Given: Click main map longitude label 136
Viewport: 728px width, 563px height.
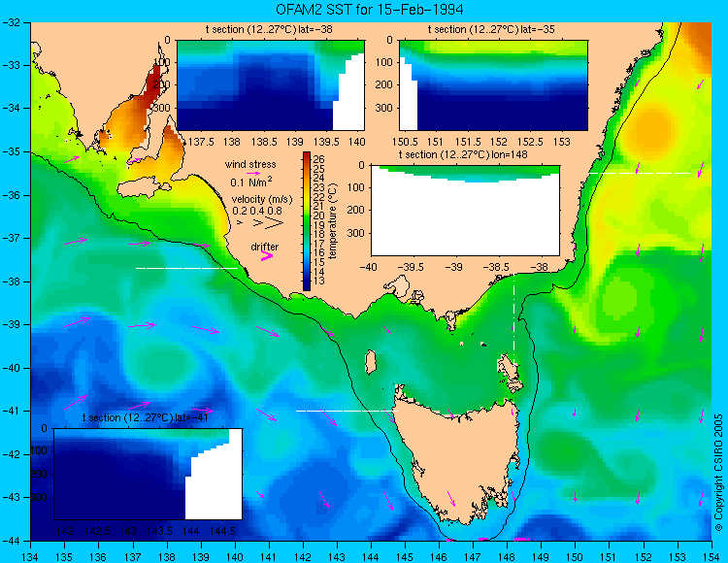Looking at the screenshot, I should click(98, 556).
